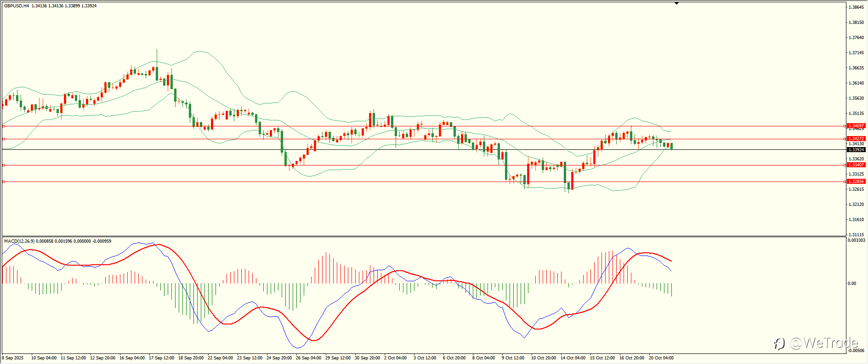This screenshot has height=364, width=868.
Task: Click 1.38645 on the price scale
Action: (x=856, y=7)
